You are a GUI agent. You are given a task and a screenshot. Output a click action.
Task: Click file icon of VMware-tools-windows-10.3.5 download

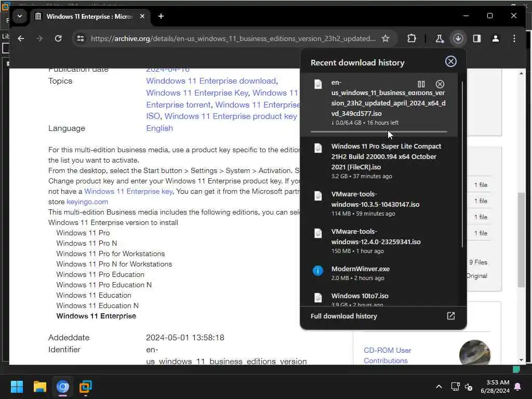click(x=318, y=196)
